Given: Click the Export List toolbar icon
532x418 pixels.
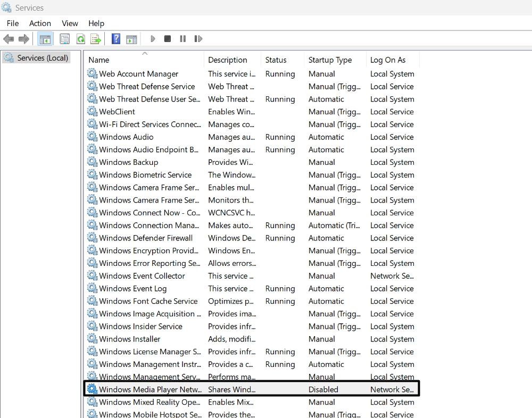Looking at the screenshot, I should click(x=96, y=39).
